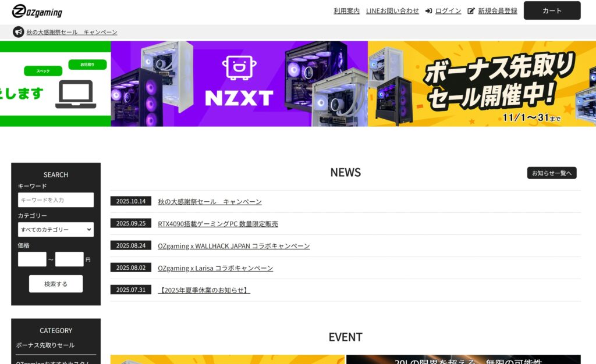Click the お知らせ一覧へ button
The width and height of the screenshot is (596, 364).
(x=552, y=173)
